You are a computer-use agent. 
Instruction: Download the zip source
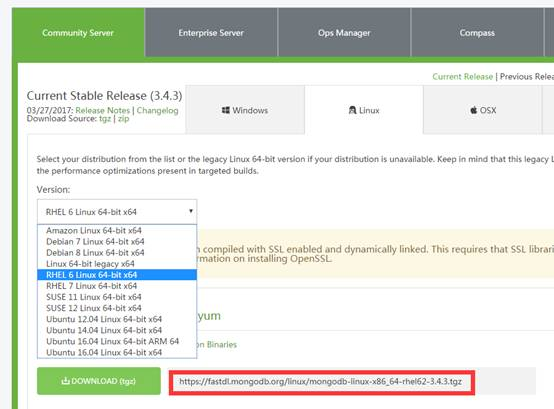coord(123,119)
